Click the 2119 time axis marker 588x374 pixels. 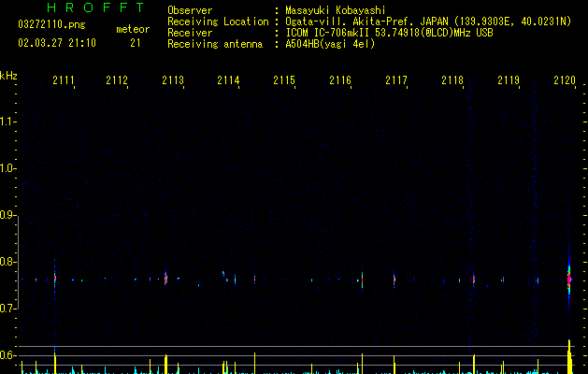pos(509,79)
